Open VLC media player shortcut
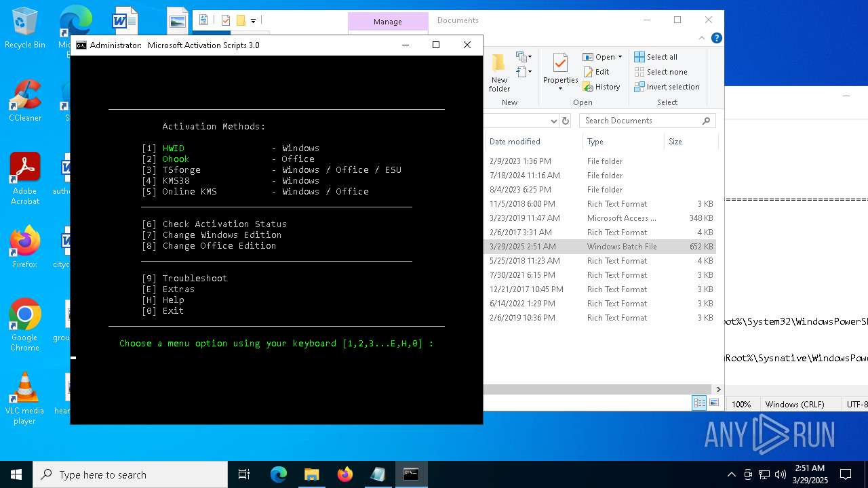Image resolution: width=868 pixels, height=488 pixels. click(25, 399)
